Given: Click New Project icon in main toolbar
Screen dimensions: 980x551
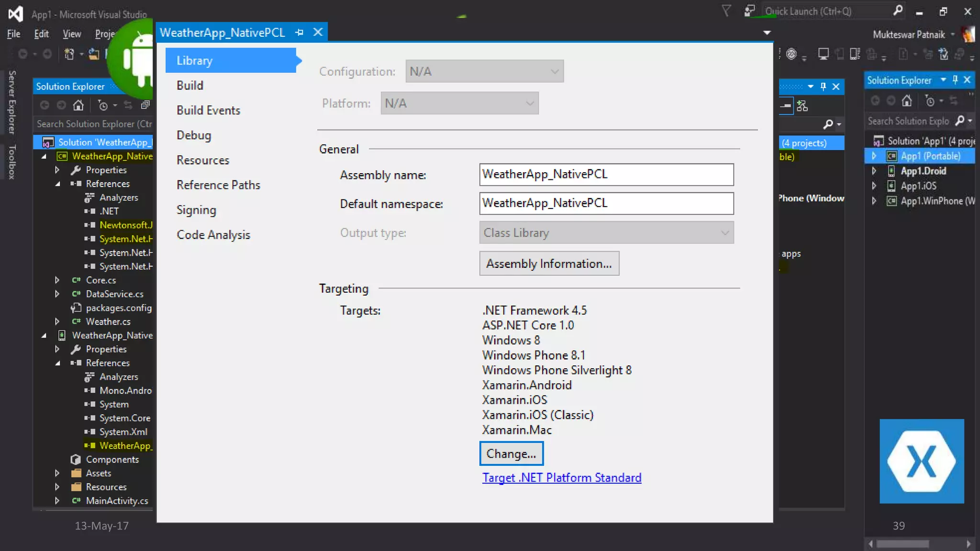Looking at the screenshot, I should click(69, 54).
